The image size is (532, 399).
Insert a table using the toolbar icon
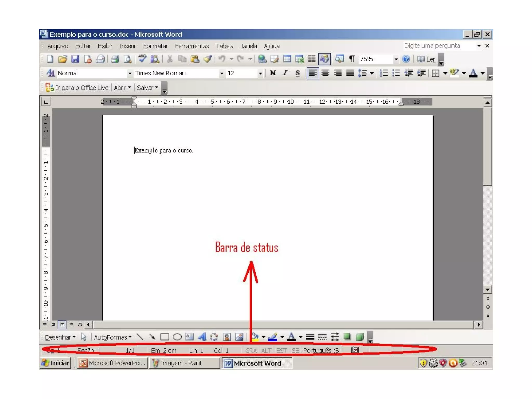point(287,59)
